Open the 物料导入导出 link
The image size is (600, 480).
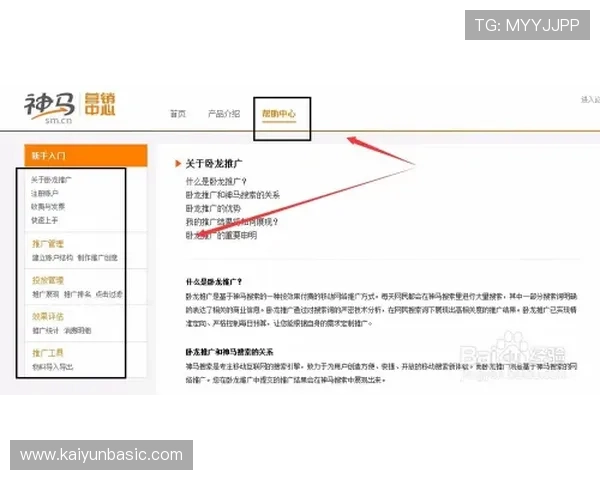(53, 367)
